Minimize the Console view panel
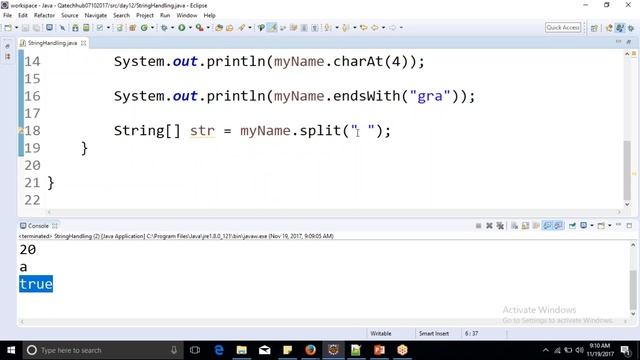 619,225
